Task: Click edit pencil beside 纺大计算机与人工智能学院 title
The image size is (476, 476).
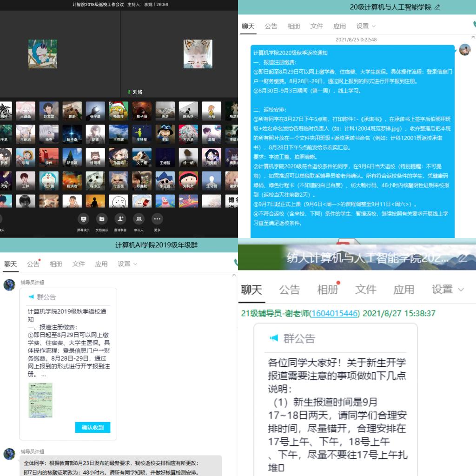Action: [462, 258]
